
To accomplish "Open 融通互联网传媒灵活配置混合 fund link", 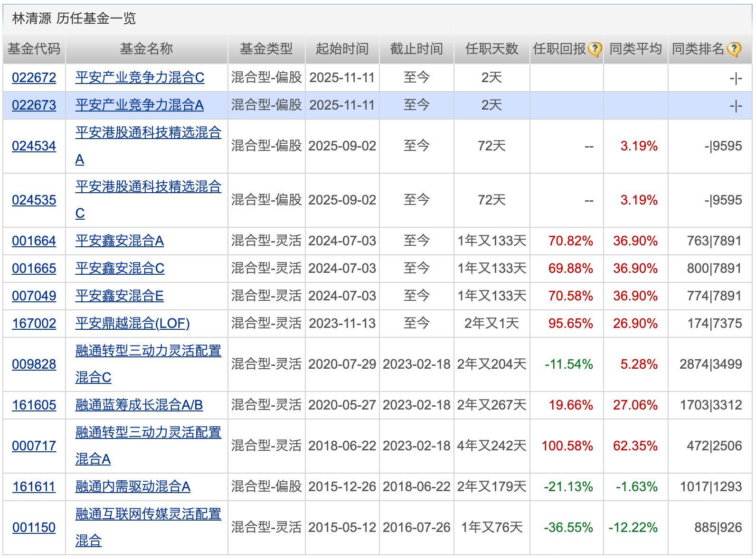I will (x=148, y=514).
